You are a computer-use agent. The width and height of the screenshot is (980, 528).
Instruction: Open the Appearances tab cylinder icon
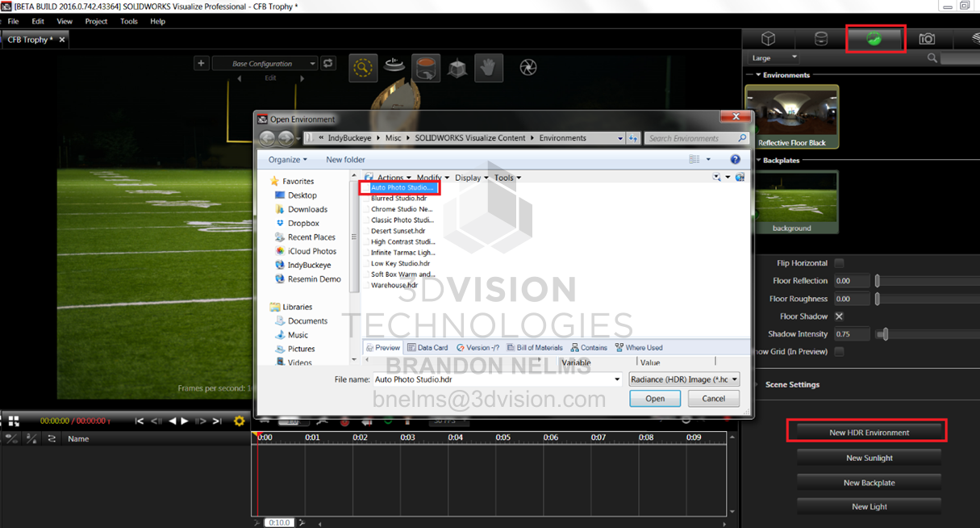820,39
